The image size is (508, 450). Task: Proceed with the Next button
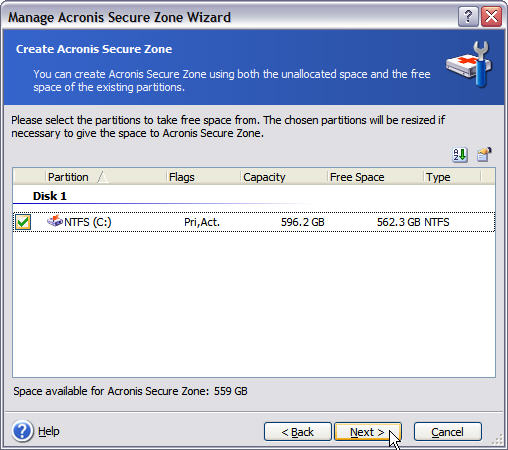(368, 432)
